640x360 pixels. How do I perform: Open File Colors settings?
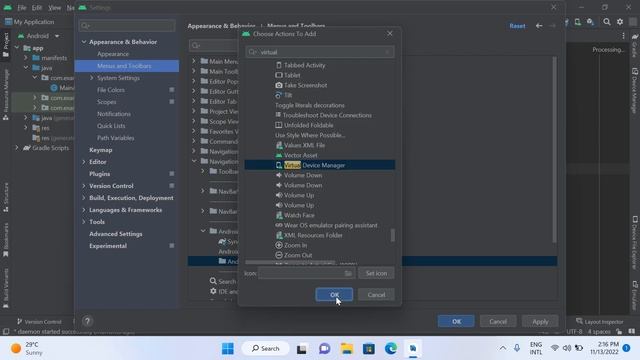tap(111, 90)
